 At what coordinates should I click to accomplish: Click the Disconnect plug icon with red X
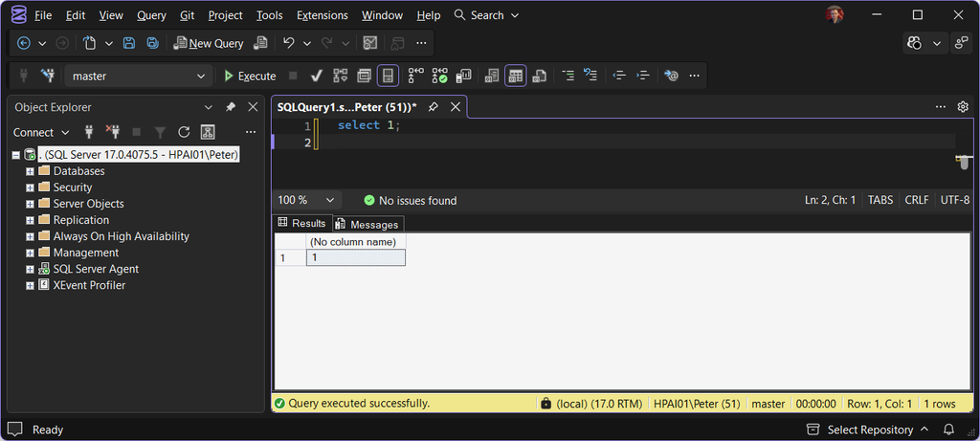point(113,132)
